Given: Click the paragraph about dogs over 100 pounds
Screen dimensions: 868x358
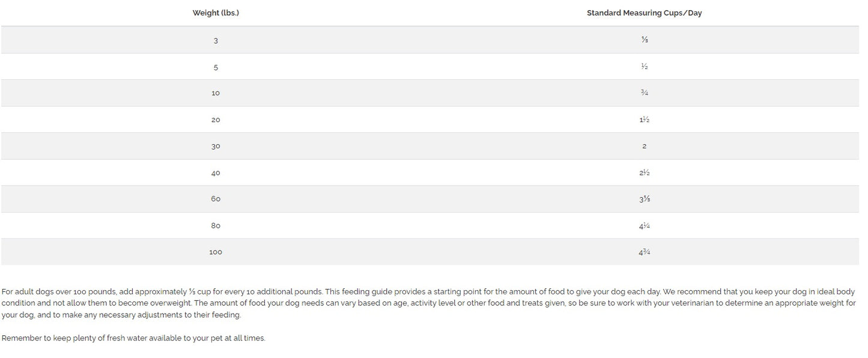Looking at the screenshot, I should click(429, 303).
